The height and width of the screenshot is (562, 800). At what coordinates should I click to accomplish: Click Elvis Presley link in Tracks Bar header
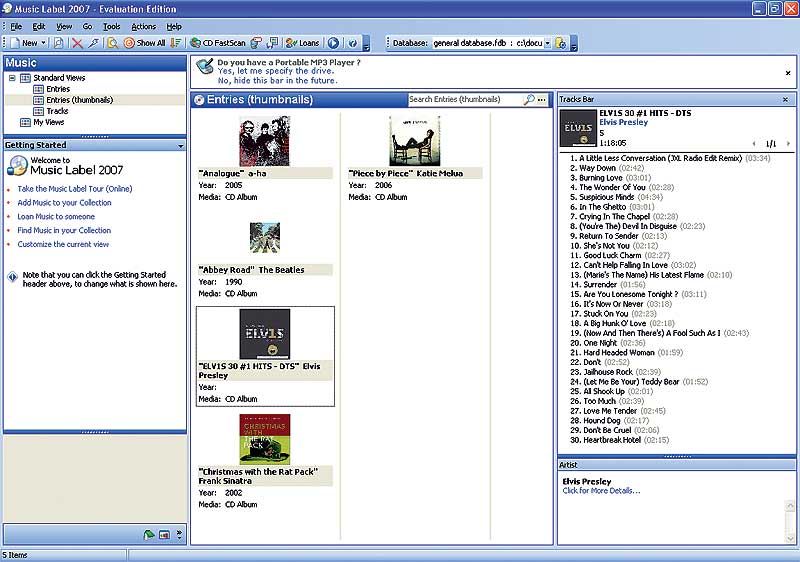pos(623,122)
